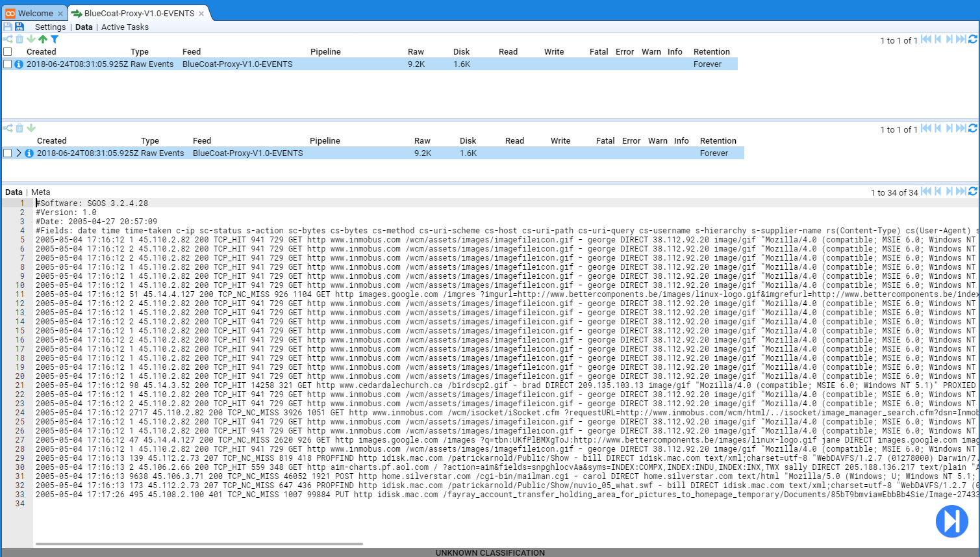The height and width of the screenshot is (557, 980).
Task: Check the lower list's Raw Events row checkbox
Action: [x=8, y=153]
